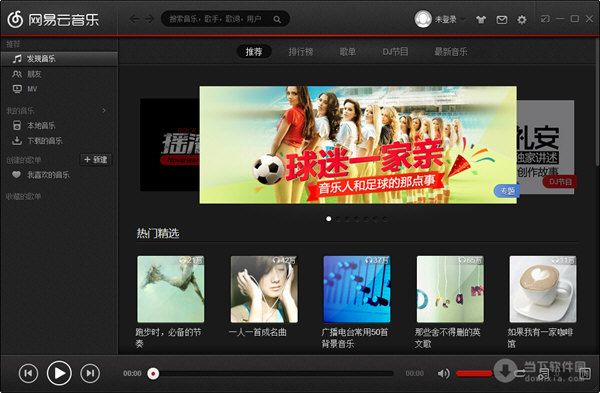
Task: Click the left rock banner preview
Action: point(170,145)
